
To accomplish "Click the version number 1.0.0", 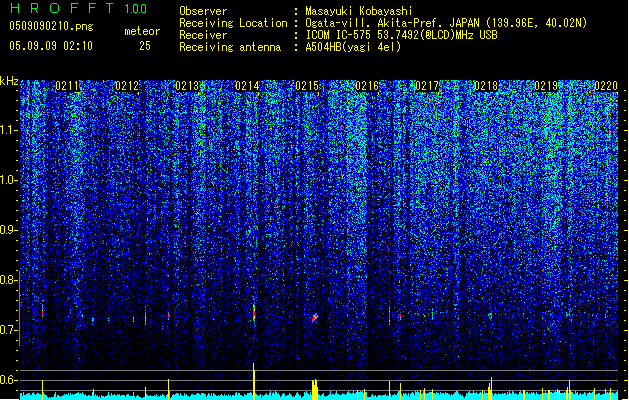I will (136, 8).
